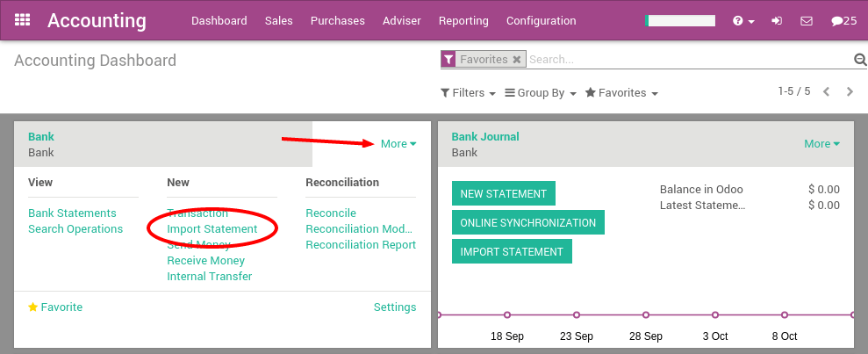
Task: Open the Configuration menu
Action: click(x=542, y=20)
